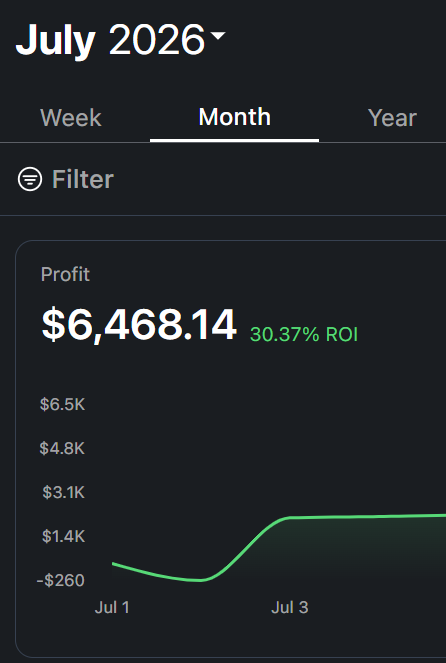Viewport: 446px width, 663px height.
Task: Click the Jul 1 date label
Action: [x=112, y=608]
